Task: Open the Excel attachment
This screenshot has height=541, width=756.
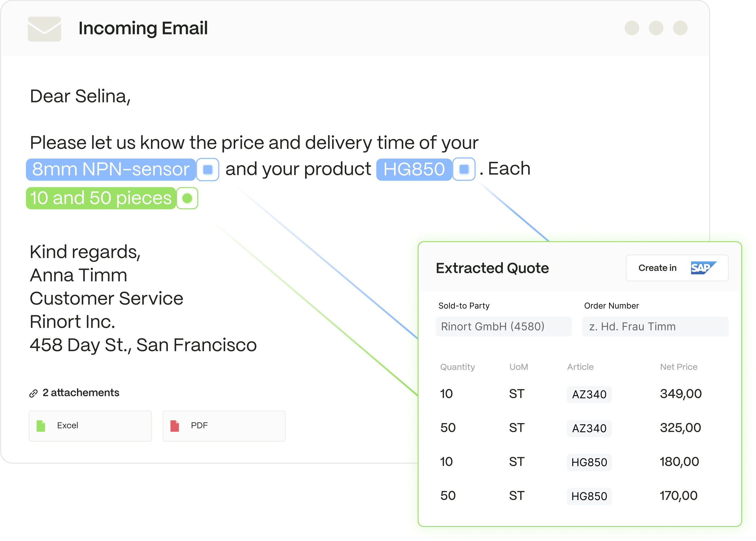Action: pyautogui.click(x=90, y=426)
